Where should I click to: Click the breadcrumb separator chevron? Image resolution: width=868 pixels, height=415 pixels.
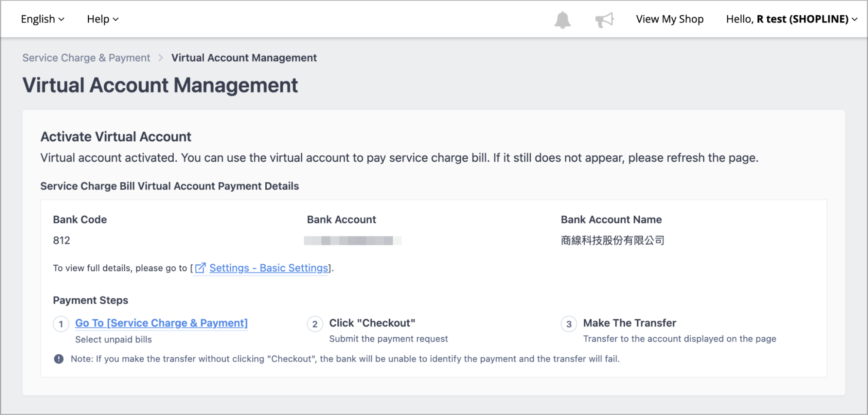(x=161, y=58)
